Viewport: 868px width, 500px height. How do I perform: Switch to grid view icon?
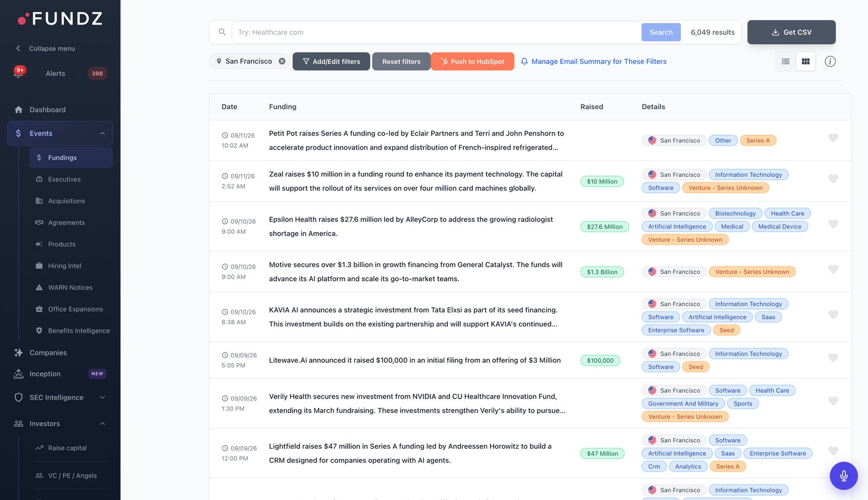tap(805, 61)
